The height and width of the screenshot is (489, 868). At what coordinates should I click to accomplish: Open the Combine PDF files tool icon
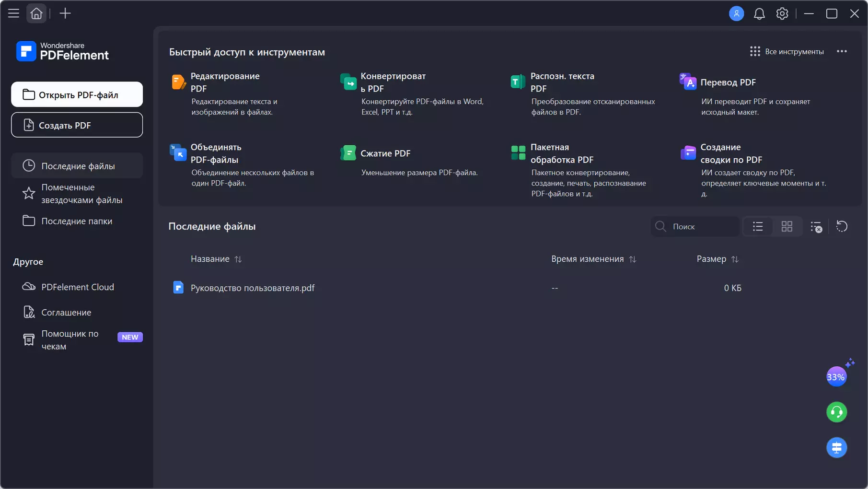pos(178,153)
